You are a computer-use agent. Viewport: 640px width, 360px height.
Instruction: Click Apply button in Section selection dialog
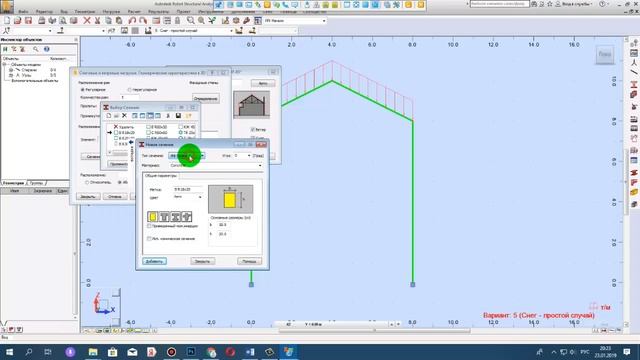click(x=118, y=164)
